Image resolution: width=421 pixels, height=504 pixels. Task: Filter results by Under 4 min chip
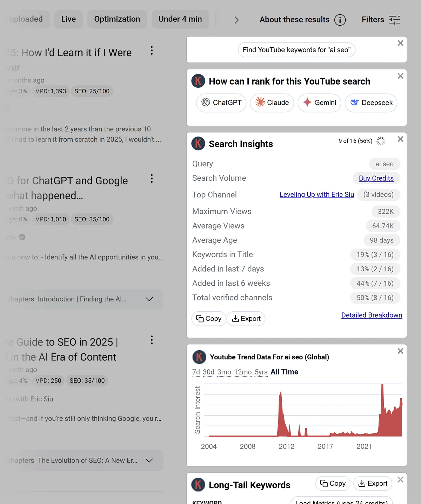pyautogui.click(x=180, y=19)
